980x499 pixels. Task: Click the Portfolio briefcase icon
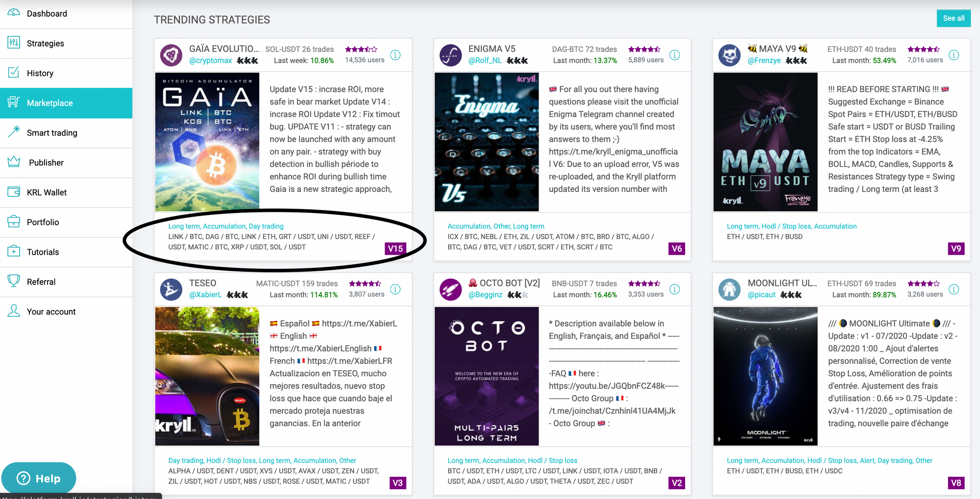(14, 222)
